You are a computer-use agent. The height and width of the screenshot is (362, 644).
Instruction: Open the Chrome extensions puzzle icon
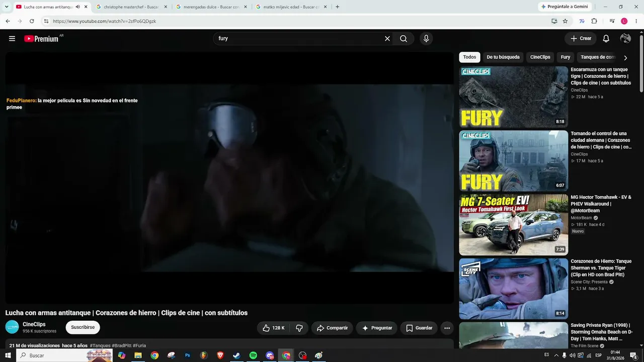click(x=594, y=21)
